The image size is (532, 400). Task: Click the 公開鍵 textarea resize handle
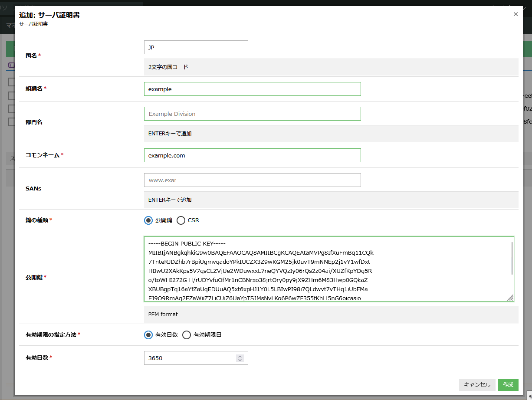coord(510,298)
